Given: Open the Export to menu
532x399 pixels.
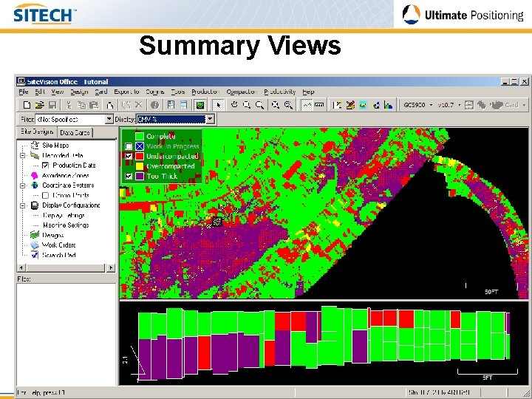Looking at the screenshot, I should [x=126, y=92].
